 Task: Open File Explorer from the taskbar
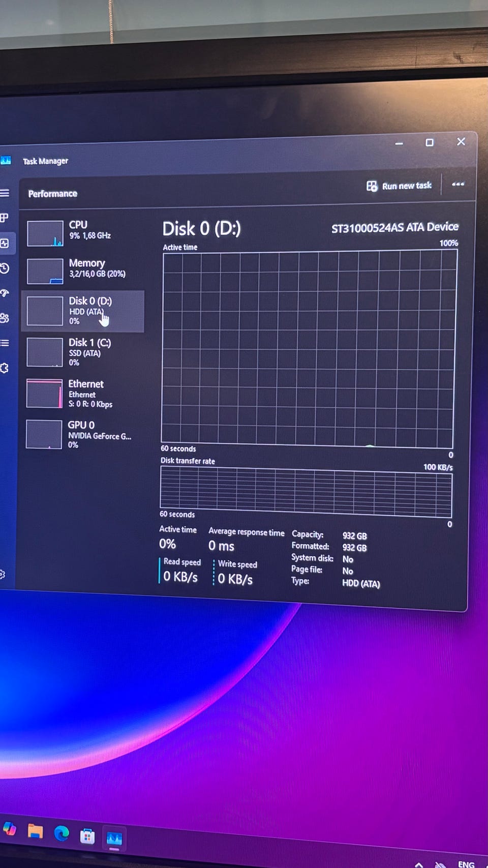[35, 831]
